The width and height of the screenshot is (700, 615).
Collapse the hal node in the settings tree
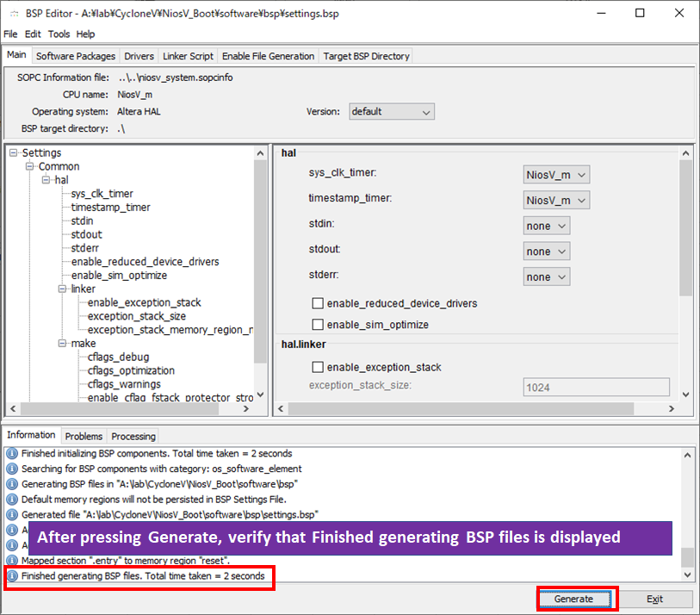[46, 179]
